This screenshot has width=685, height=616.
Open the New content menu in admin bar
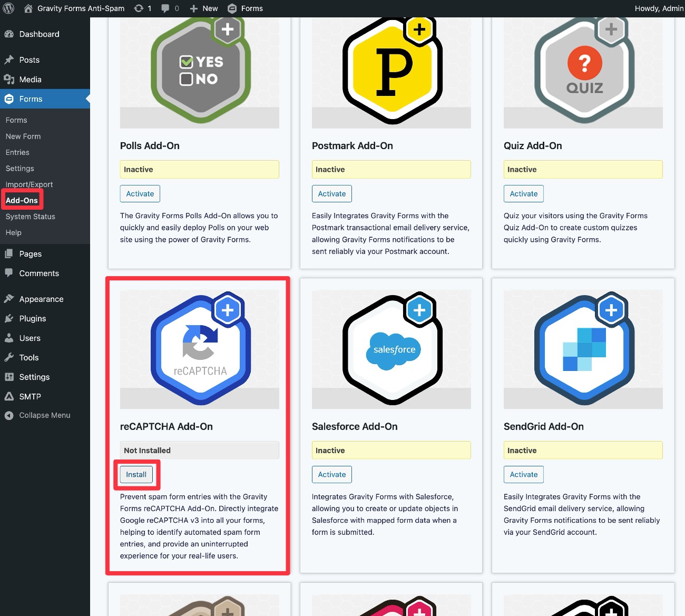(204, 8)
